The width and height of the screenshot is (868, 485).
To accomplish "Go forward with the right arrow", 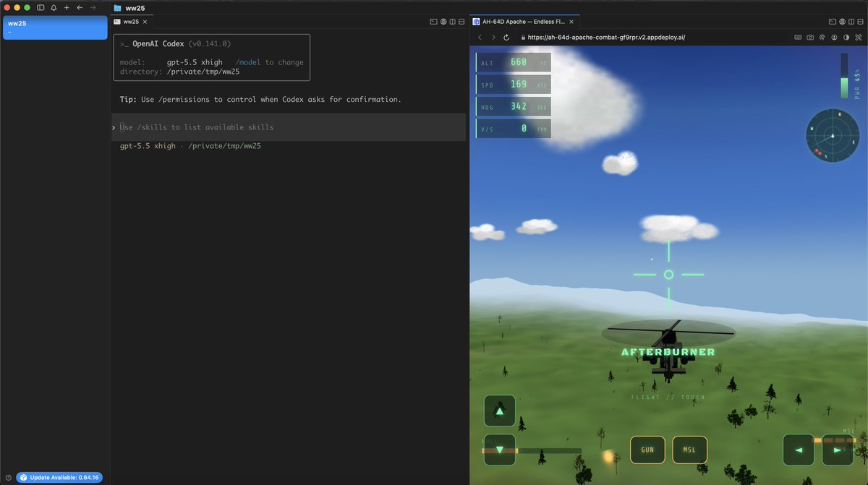I will point(93,7).
